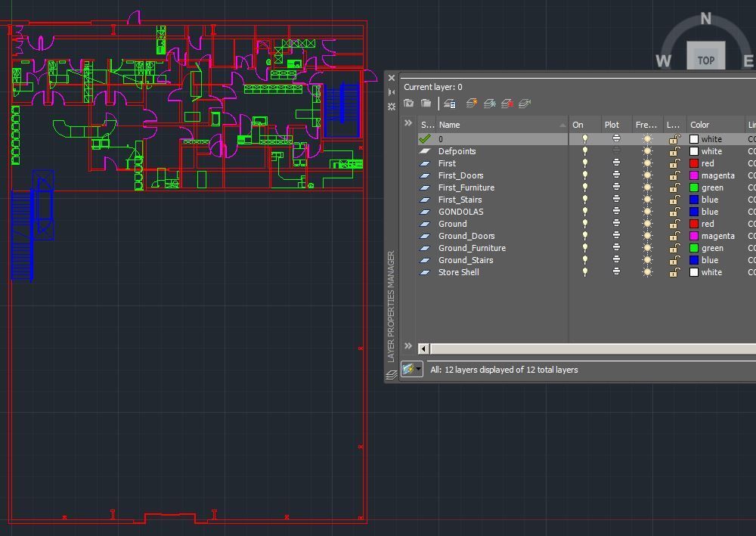Toggle the plot setting for the First_Stairs layer

616,200
